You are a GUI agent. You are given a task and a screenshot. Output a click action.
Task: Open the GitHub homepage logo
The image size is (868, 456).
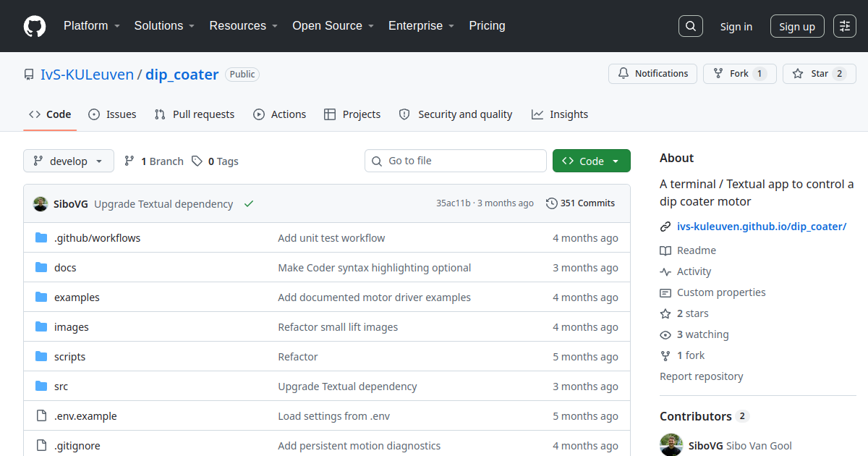[35, 26]
